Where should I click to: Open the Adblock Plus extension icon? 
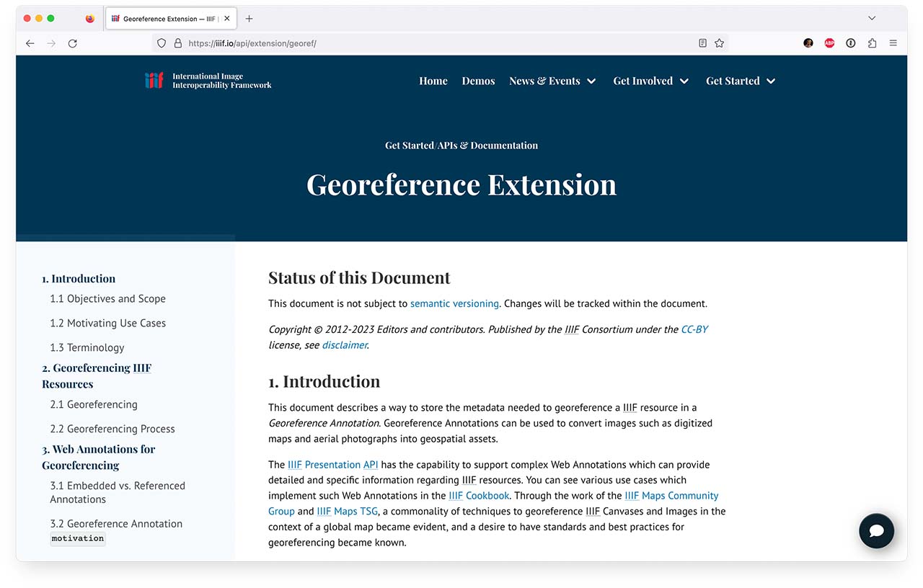[829, 43]
